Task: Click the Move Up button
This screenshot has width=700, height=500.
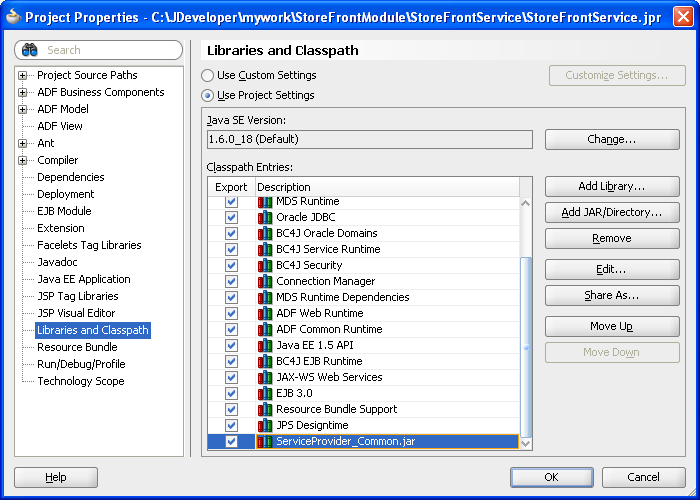Action: click(x=612, y=326)
